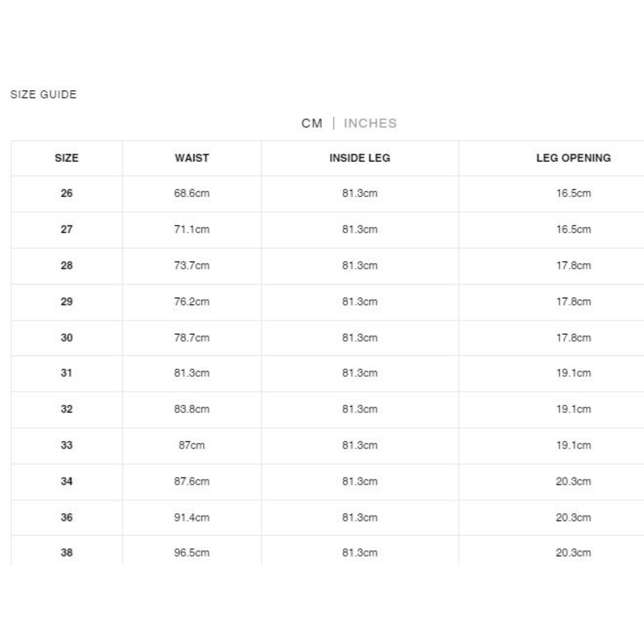Click the WAIST column header
Screen dimensions: 644x644
point(192,158)
